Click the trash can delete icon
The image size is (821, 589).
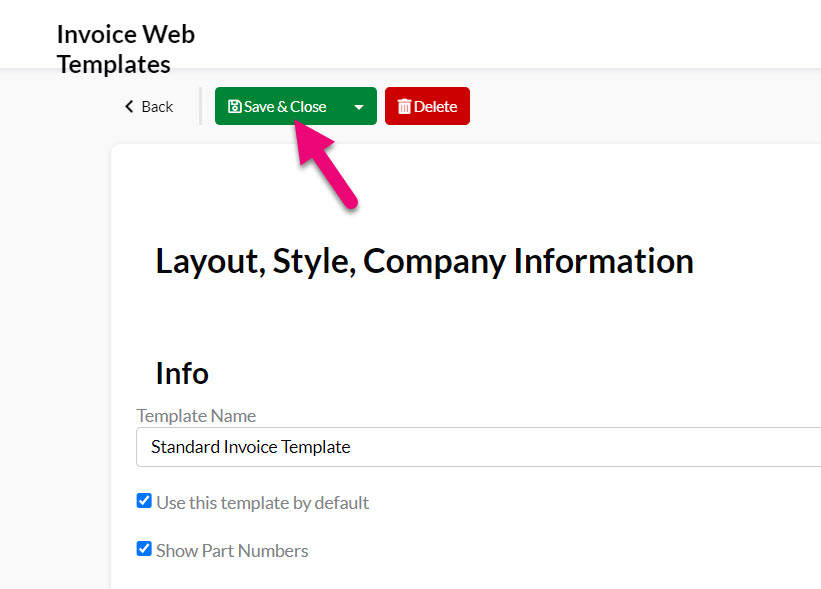[404, 106]
